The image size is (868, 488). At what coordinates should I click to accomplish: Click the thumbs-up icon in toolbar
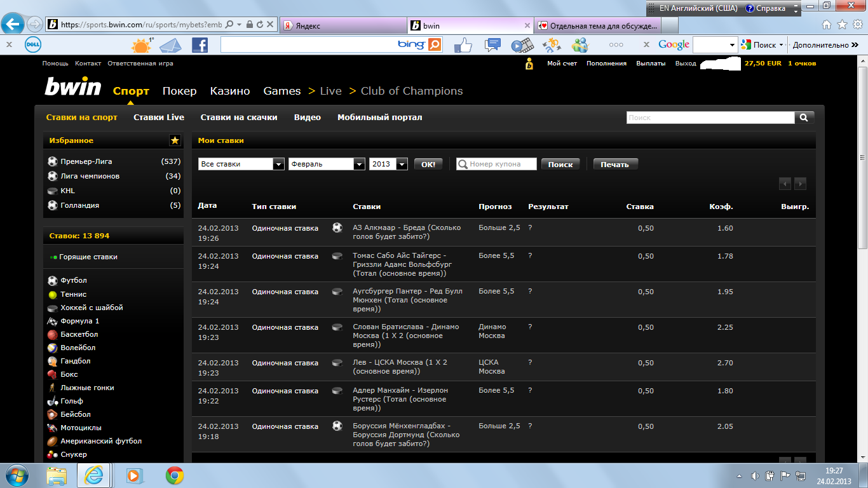[463, 45]
